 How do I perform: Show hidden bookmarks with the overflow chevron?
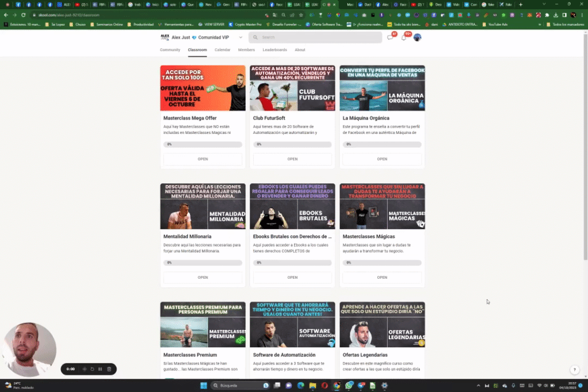coord(540,24)
